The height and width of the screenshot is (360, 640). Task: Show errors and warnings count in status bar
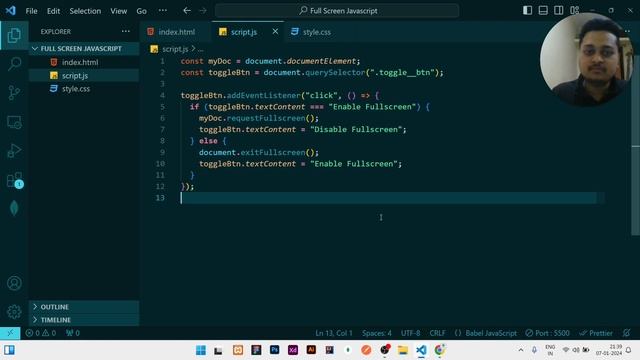click(41, 333)
